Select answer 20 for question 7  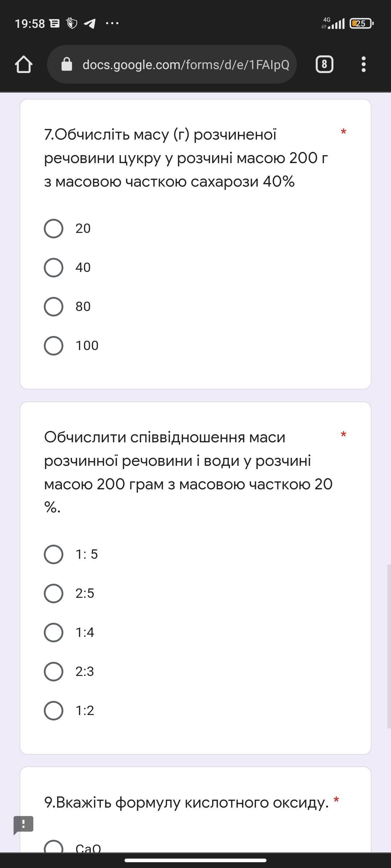point(54,229)
